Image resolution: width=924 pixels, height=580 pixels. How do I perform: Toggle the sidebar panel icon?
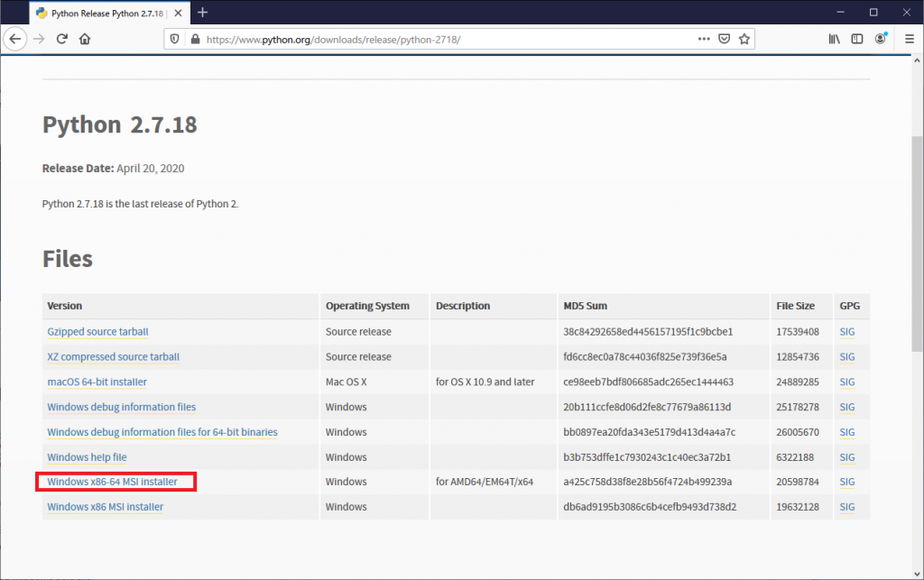coord(856,39)
